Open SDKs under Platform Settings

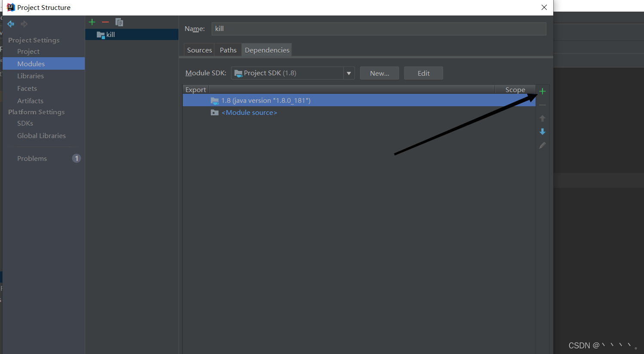(x=25, y=123)
